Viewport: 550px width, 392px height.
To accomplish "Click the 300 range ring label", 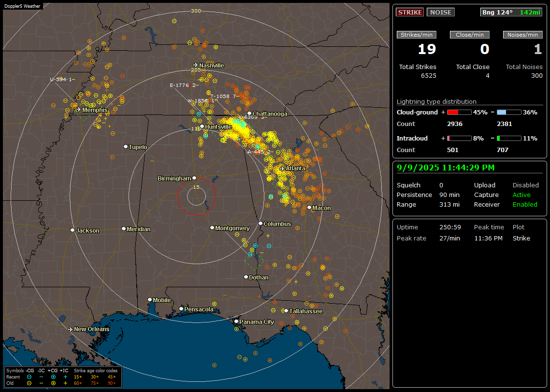I will [196, 11].
